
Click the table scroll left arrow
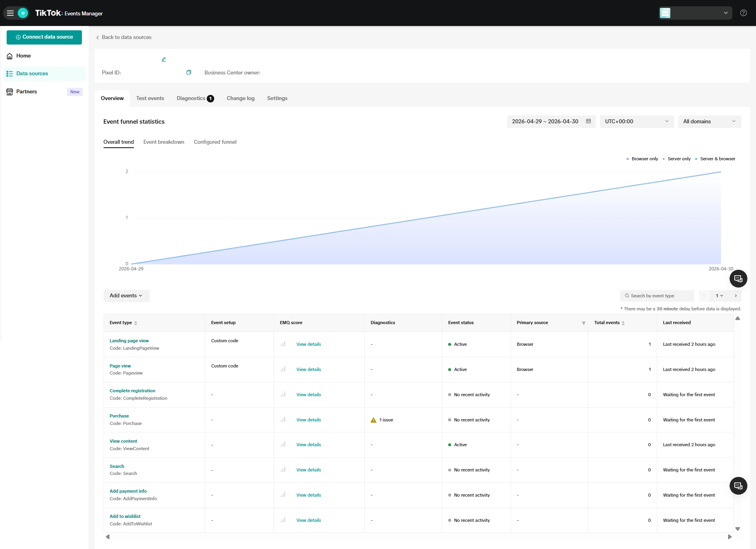point(107,537)
